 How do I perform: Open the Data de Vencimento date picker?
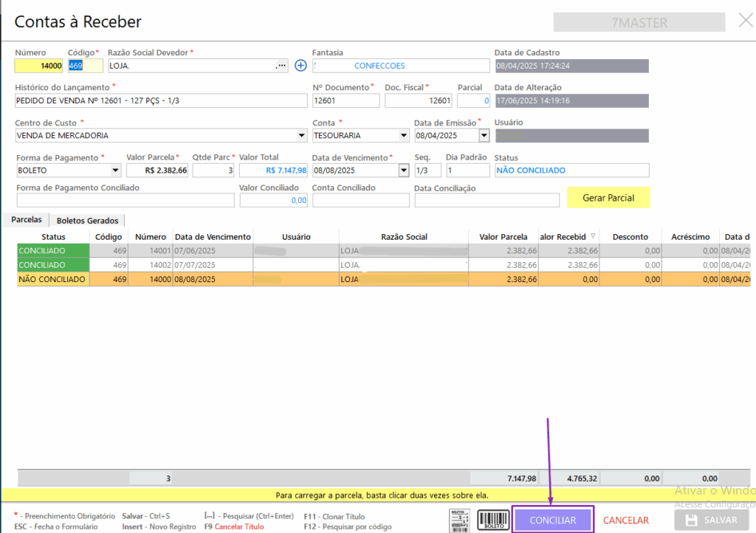[403, 171]
